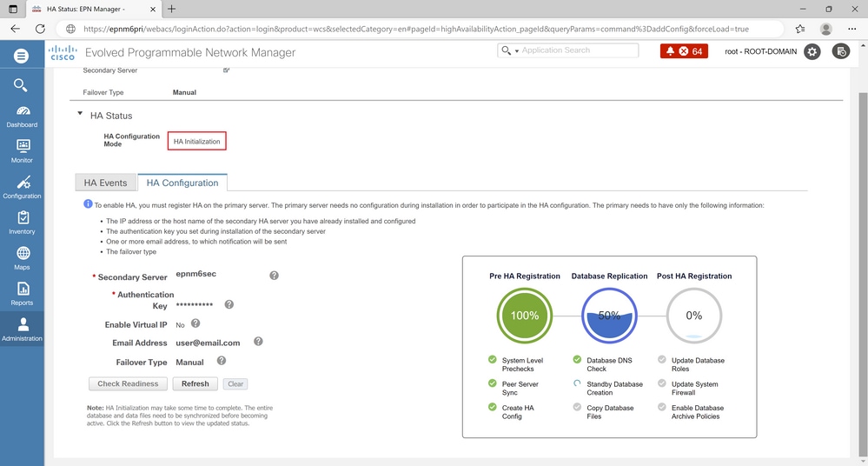
Task: Click the root - ROOT-DOMAIN user label
Action: point(760,51)
